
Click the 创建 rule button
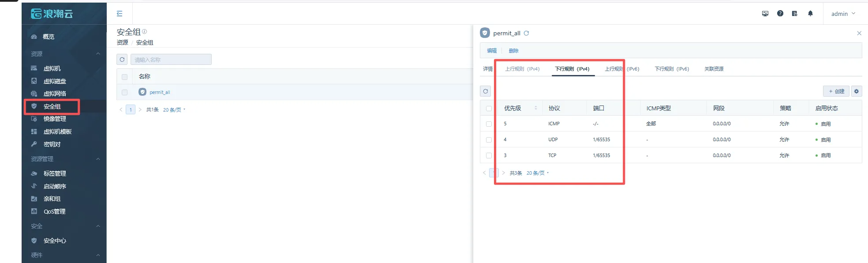point(836,91)
